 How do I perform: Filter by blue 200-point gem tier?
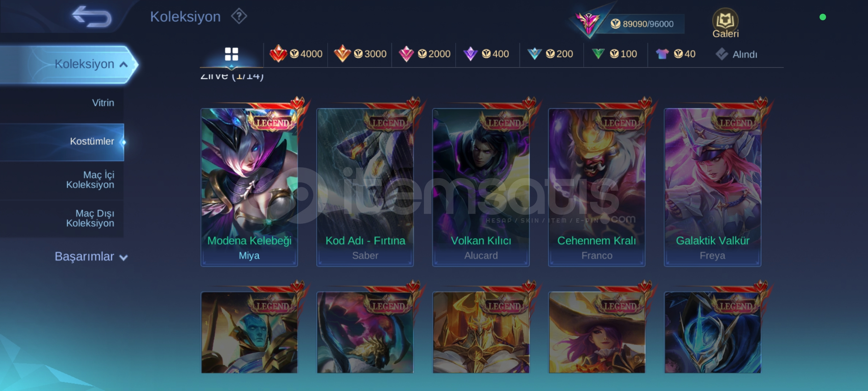(x=550, y=54)
